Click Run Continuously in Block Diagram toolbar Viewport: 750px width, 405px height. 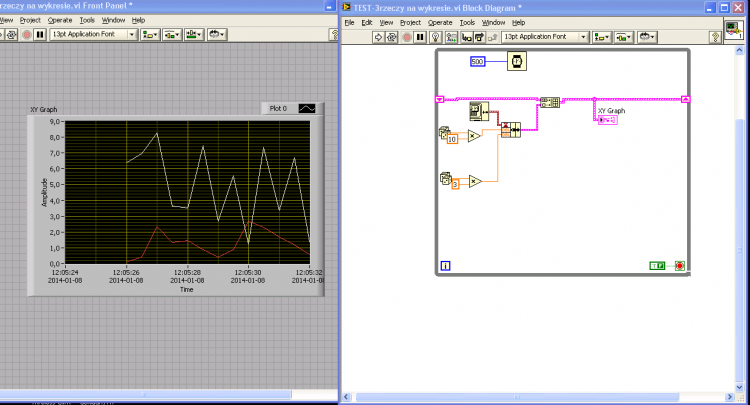392,37
